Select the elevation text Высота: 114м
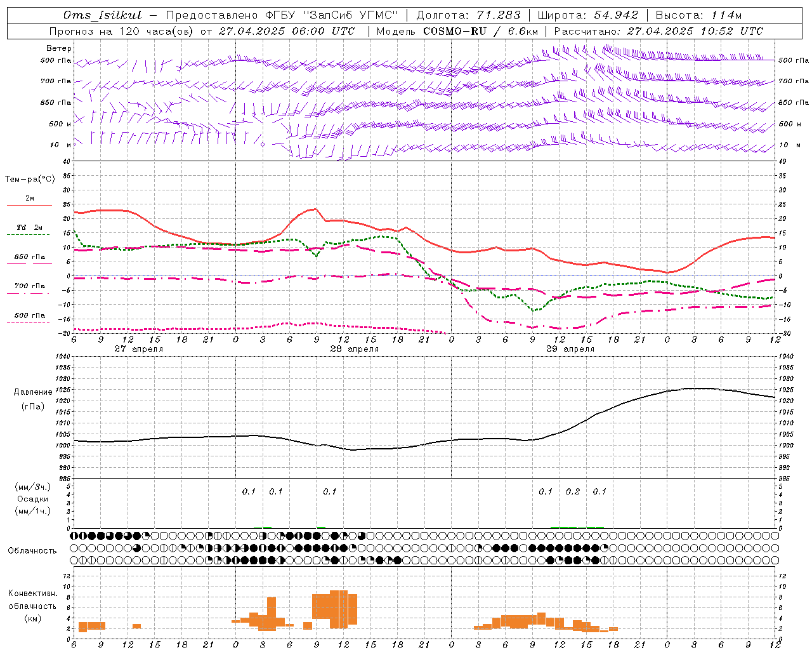This screenshot has width=812, height=650. coord(698,15)
